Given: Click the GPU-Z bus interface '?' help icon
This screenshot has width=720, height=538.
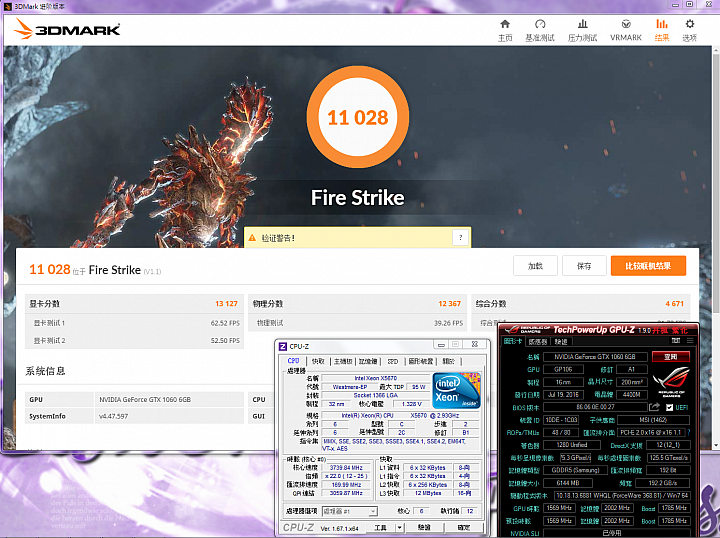Looking at the screenshot, I should point(688,432).
